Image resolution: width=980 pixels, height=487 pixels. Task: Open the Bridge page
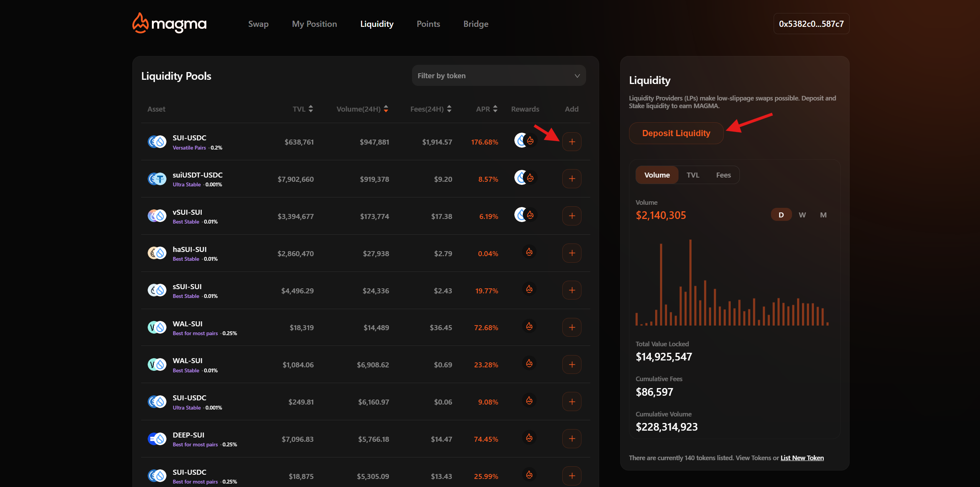coord(476,24)
